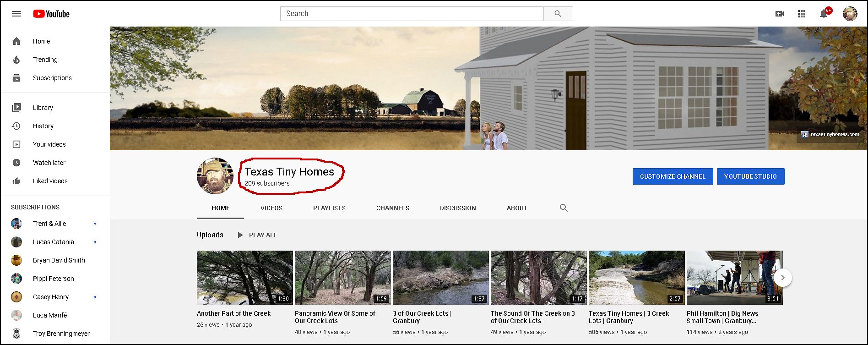
Task: Switch to the Channels tab
Action: pos(393,208)
